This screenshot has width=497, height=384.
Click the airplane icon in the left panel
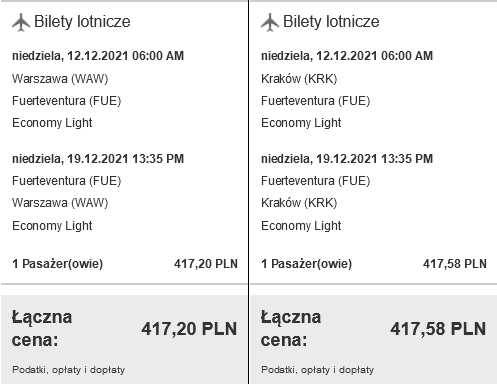[21, 22]
